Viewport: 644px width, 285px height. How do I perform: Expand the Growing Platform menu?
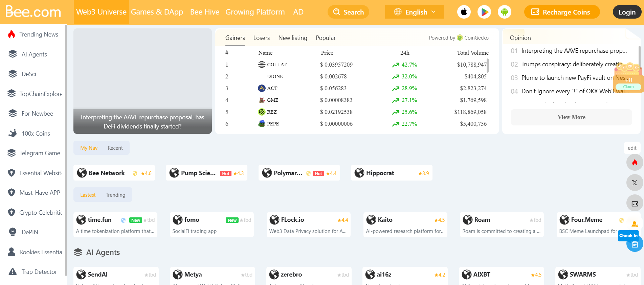point(255,12)
